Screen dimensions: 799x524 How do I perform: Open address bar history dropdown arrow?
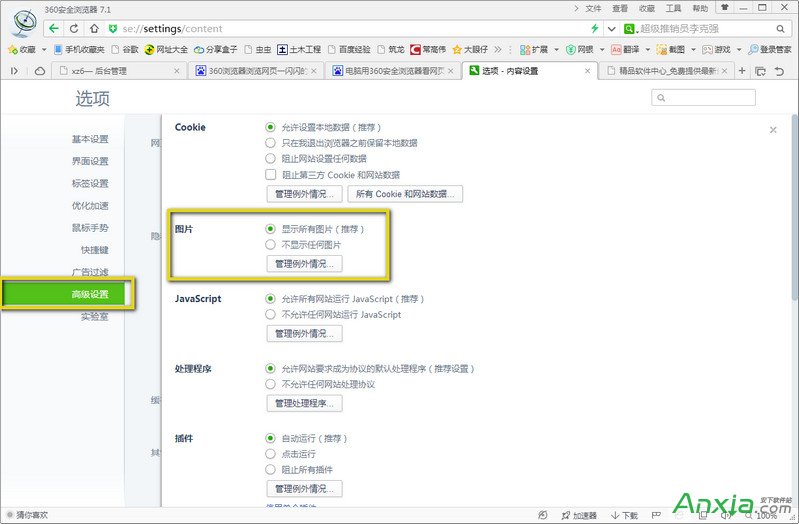(611, 29)
